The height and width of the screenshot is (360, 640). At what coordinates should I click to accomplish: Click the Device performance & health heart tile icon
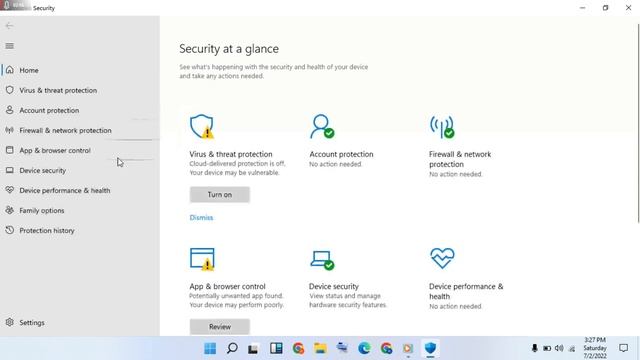[442, 258]
